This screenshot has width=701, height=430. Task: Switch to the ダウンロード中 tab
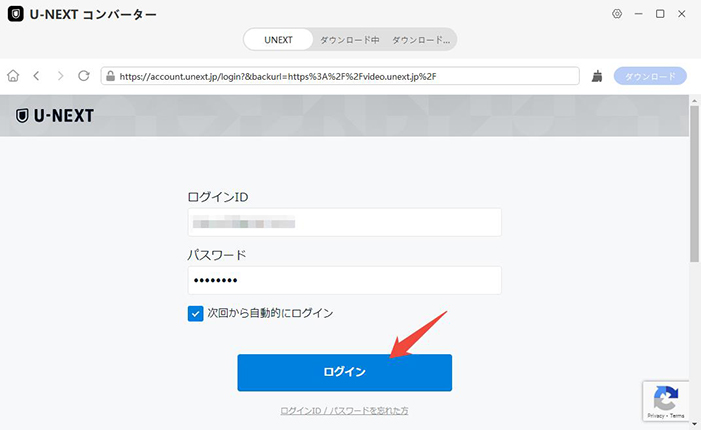(350, 40)
